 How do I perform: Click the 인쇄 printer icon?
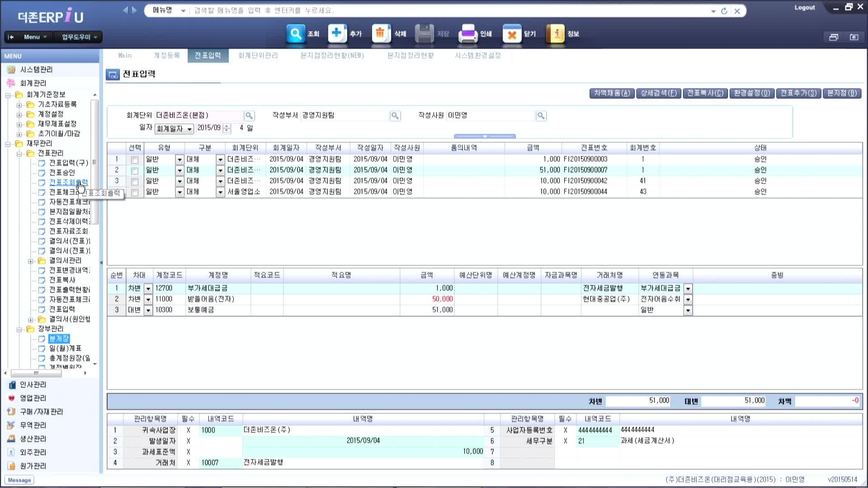click(x=468, y=33)
